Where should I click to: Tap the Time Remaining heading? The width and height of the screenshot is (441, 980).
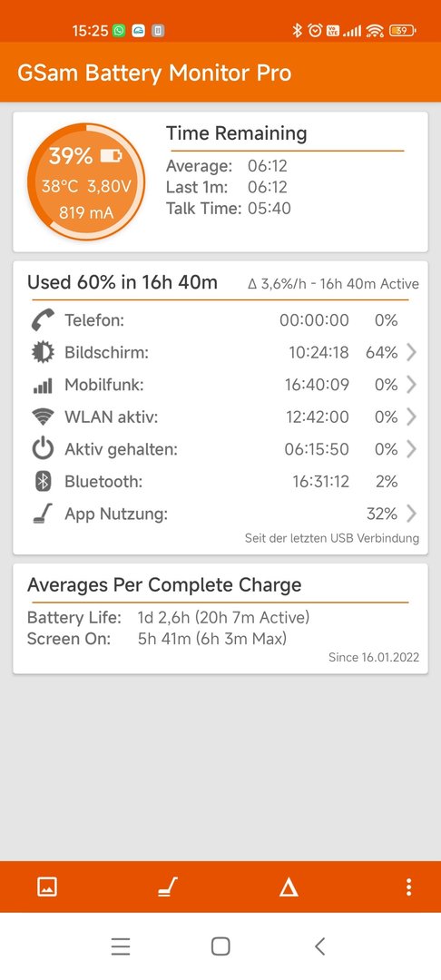[236, 133]
